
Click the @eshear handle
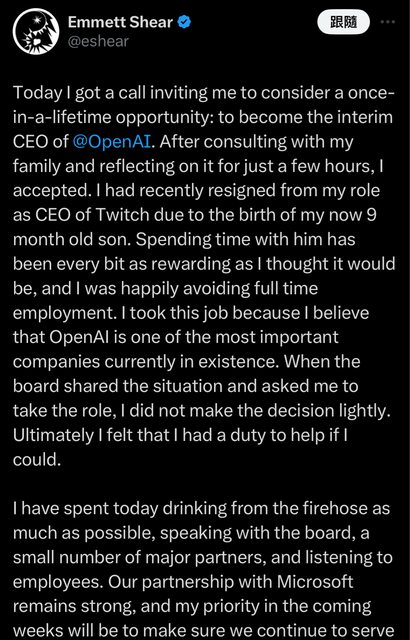[x=98, y=41]
